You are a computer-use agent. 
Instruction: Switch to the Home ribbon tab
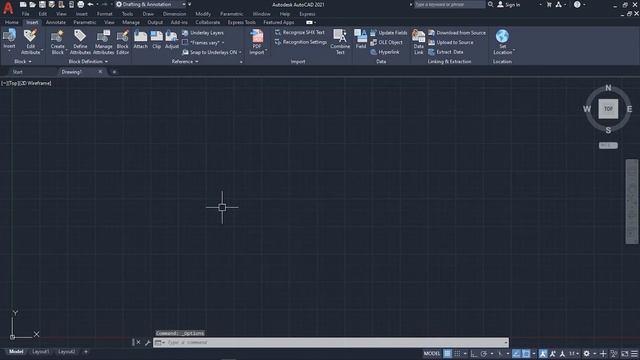[11, 22]
